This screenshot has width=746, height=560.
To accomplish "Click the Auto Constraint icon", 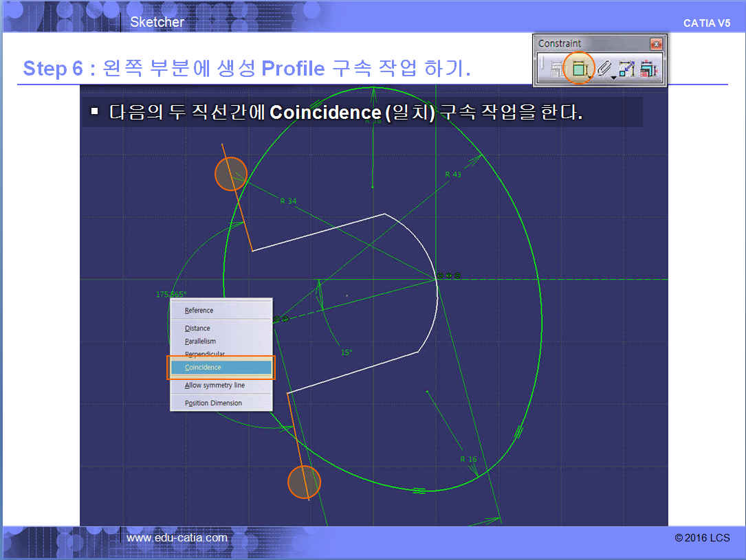I will point(626,69).
